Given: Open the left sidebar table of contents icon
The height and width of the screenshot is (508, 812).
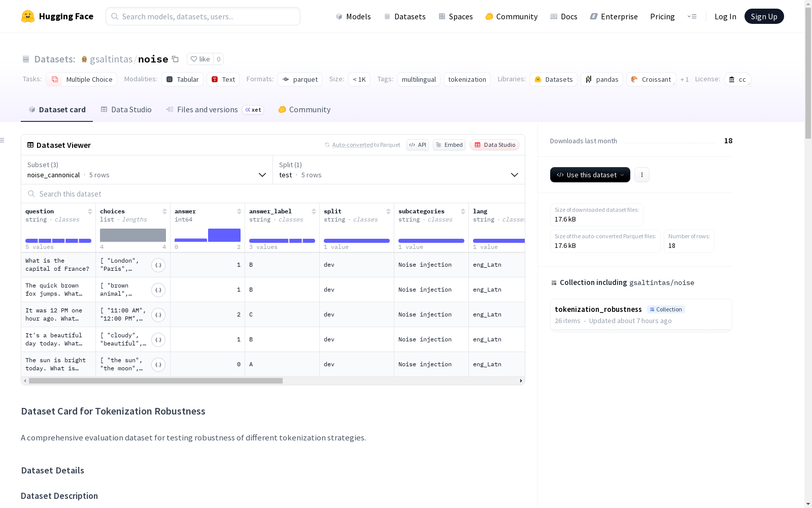Looking at the screenshot, I should point(3,140).
